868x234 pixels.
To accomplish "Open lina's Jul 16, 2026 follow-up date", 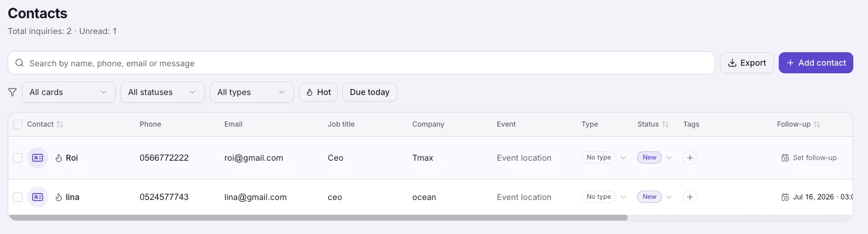I will click(x=816, y=197).
